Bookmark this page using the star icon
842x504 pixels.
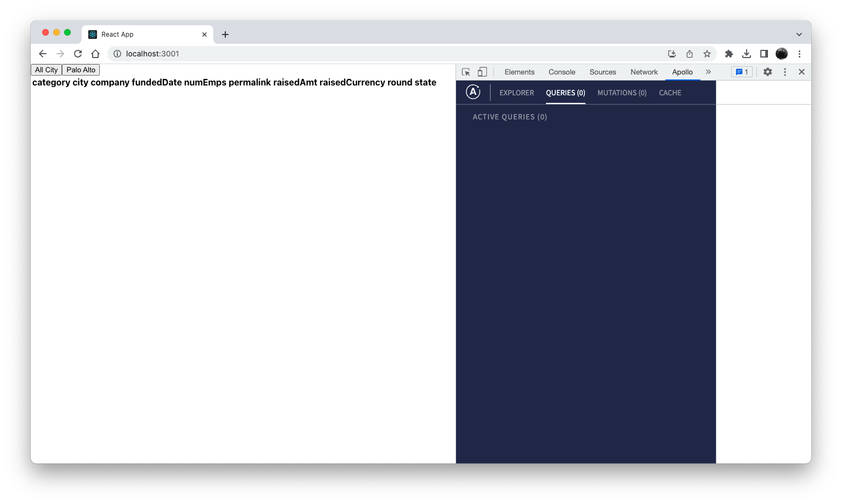point(707,54)
